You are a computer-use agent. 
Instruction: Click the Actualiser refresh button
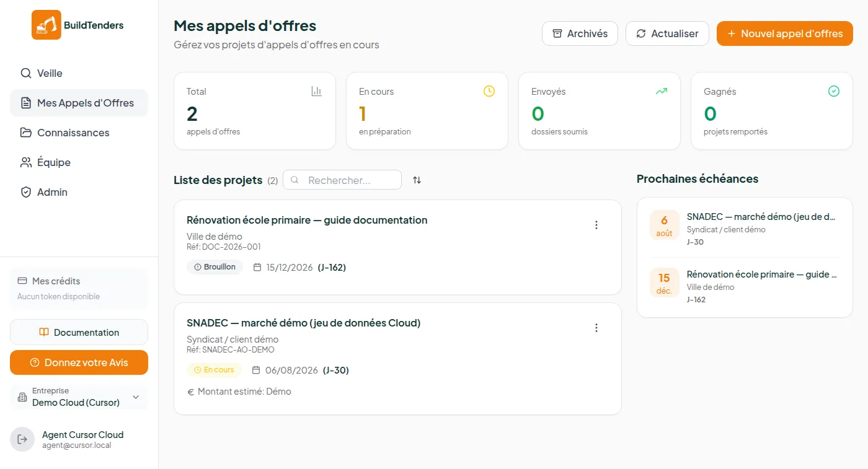(x=667, y=33)
